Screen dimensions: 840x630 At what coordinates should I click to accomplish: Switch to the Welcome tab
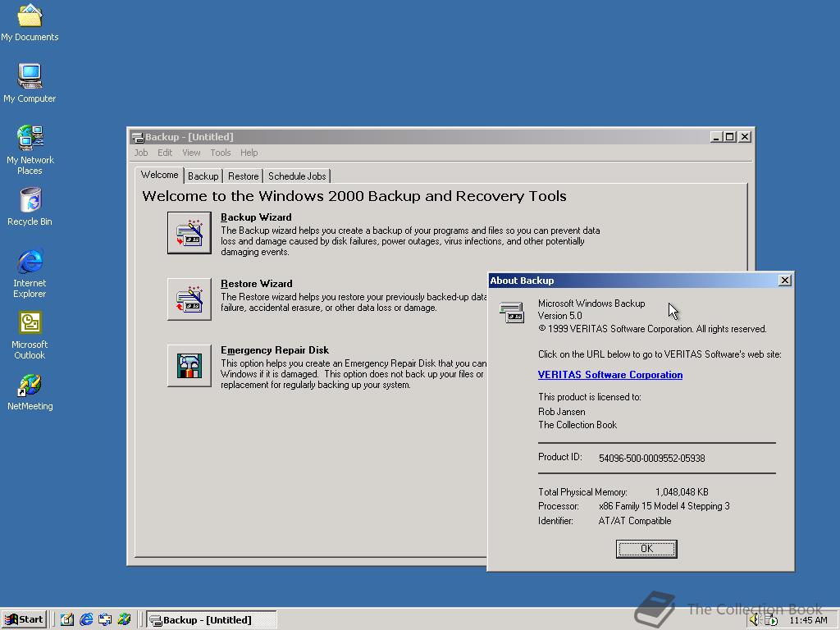point(160,176)
